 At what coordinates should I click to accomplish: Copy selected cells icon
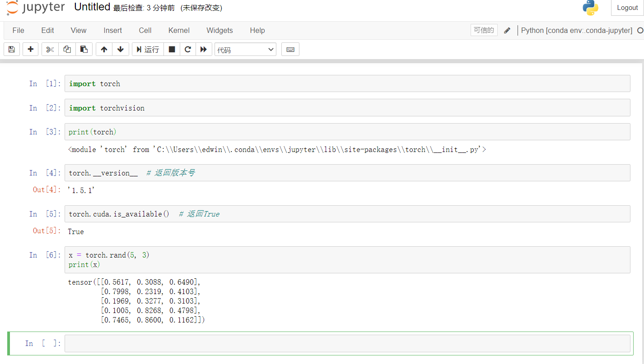pyautogui.click(x=67, y=49)
